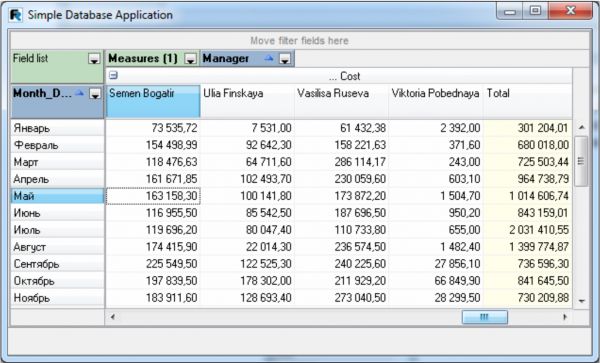600x363 pixels.
Task: Select the Viktoria Pobednaya column header
Action: pyautogui.click(x=436, y=101)
